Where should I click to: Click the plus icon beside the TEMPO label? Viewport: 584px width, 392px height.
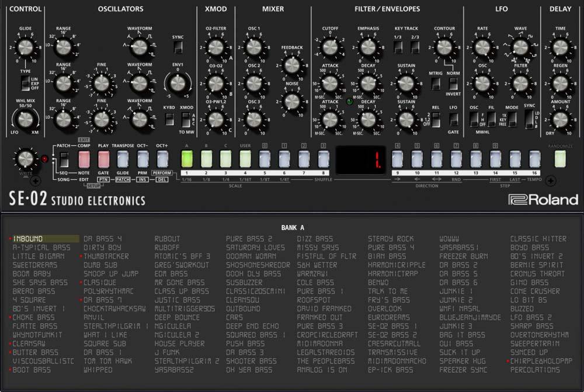pyautogui.click(x=551, y=181)
